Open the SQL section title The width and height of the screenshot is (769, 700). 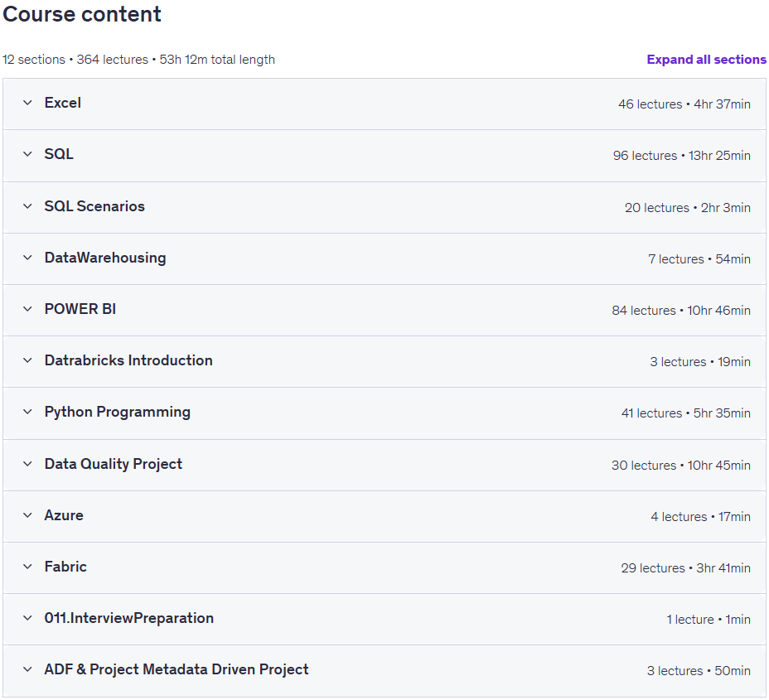point(59,154)
